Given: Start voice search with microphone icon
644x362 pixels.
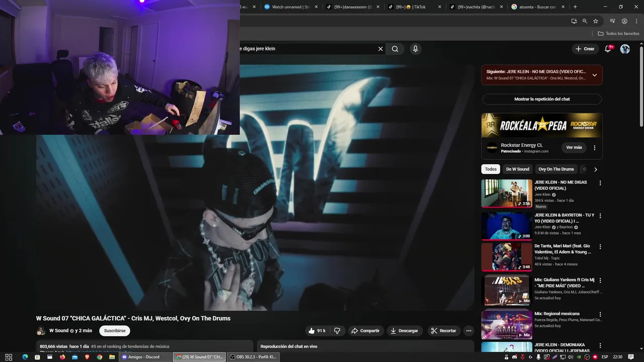Looking at the screenshot, I should pos(415,49).
